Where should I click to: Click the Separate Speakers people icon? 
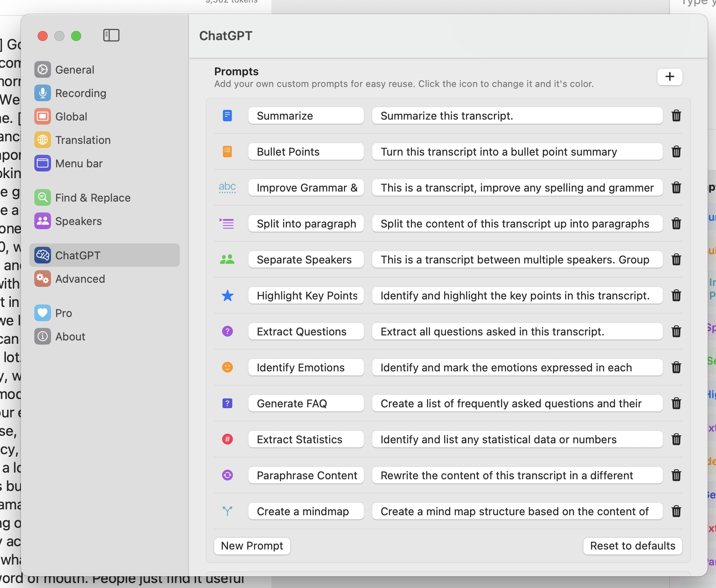click(x=228, y=259)
